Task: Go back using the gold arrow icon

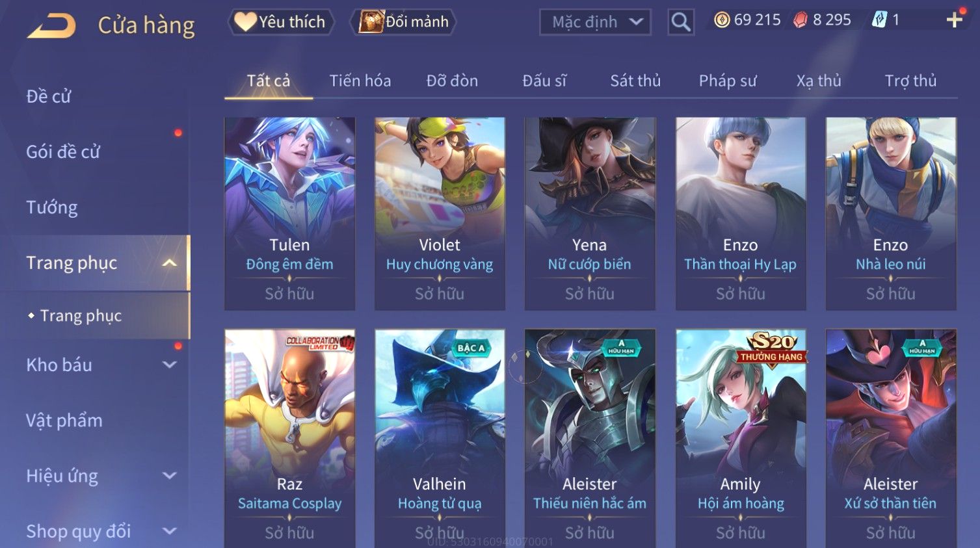Action: (51, 26)
